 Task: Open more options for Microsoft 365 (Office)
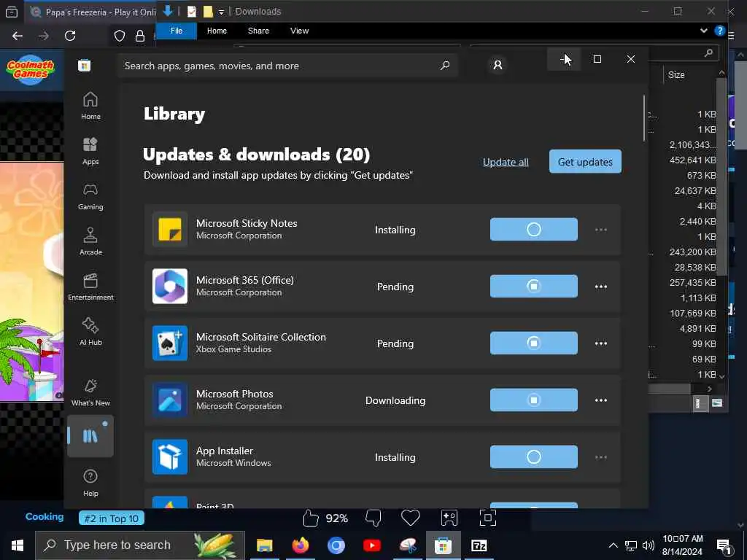[601, 287]
